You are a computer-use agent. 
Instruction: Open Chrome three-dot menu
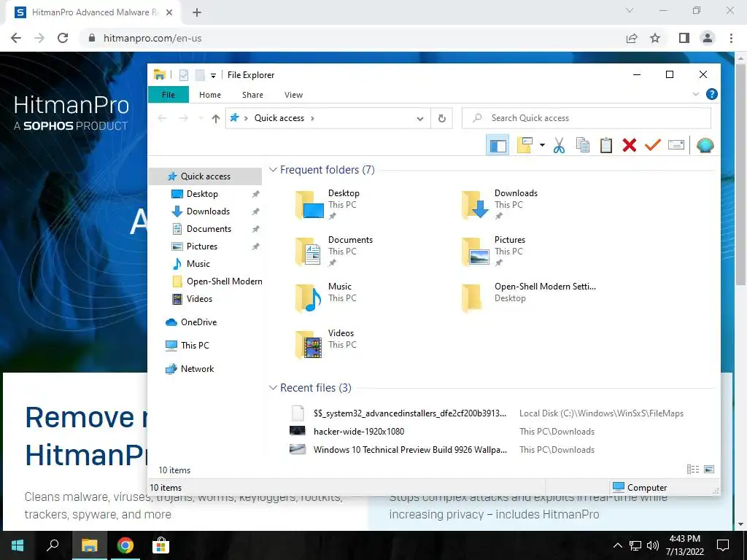pyautogui.click(x=731, y=38)
